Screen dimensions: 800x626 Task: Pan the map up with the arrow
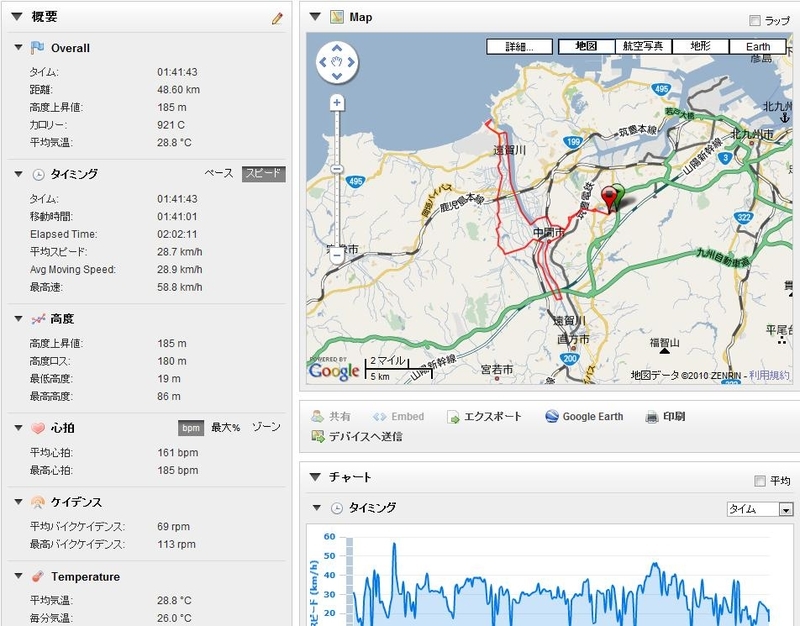337,48
